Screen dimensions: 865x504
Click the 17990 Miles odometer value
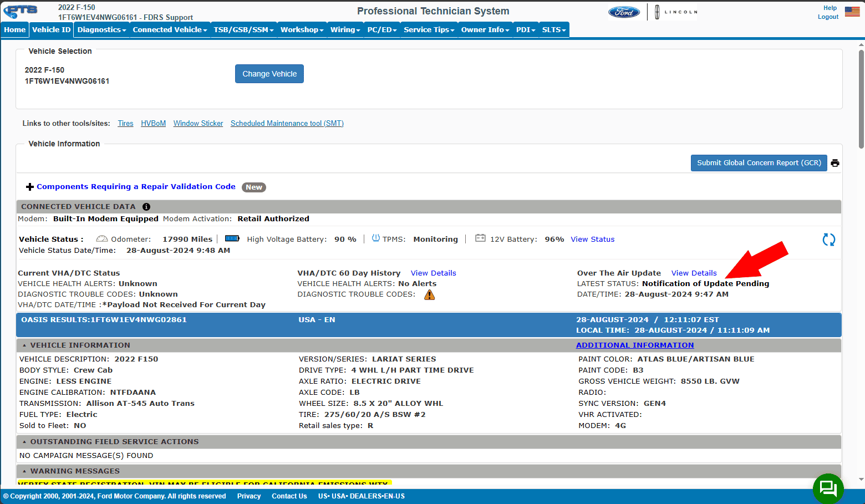pos(187,240)
